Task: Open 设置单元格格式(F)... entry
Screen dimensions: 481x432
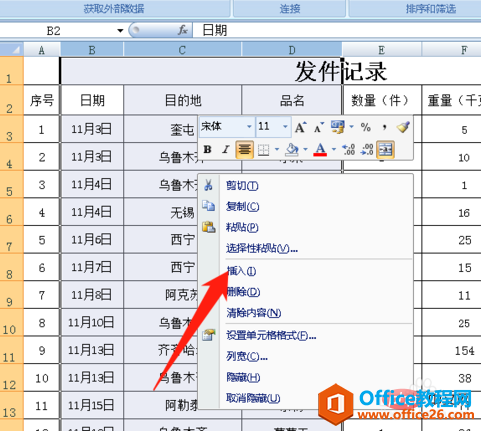Action: (271, 335)
